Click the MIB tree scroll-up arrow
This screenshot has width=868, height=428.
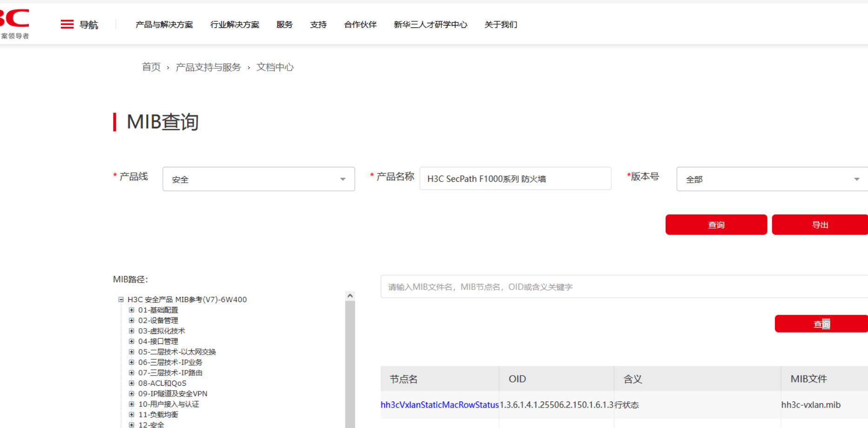point(350,296)
